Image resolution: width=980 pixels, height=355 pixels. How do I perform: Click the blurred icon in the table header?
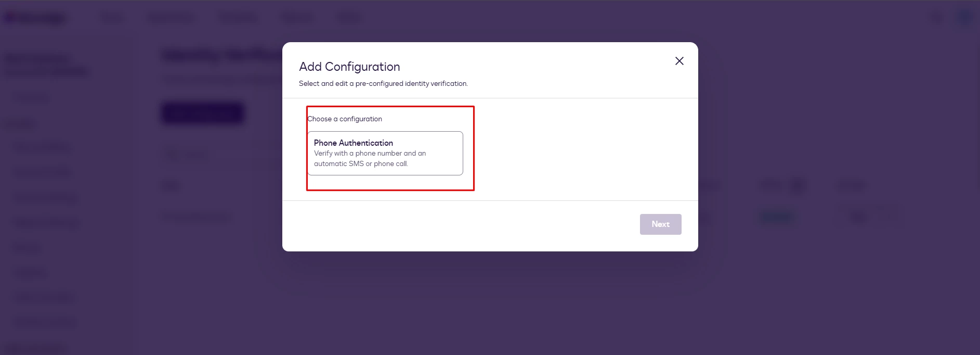click(798, 186)
